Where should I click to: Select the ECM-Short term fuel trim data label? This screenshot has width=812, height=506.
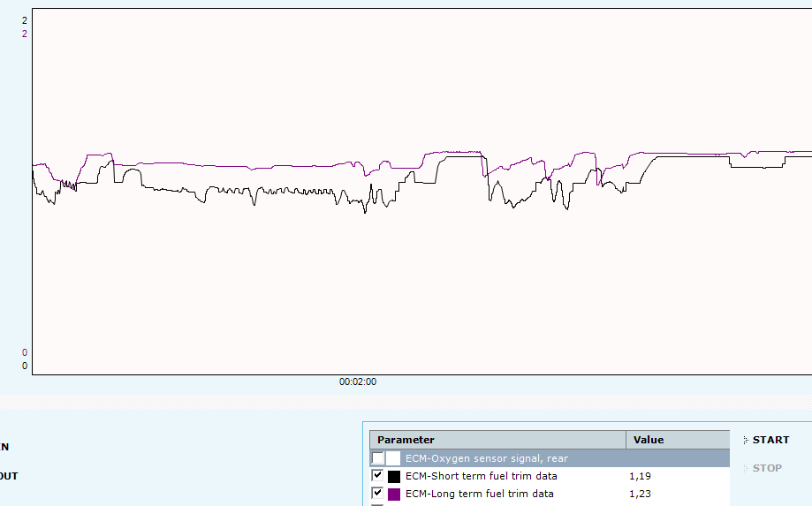click(x=481, y=476)
